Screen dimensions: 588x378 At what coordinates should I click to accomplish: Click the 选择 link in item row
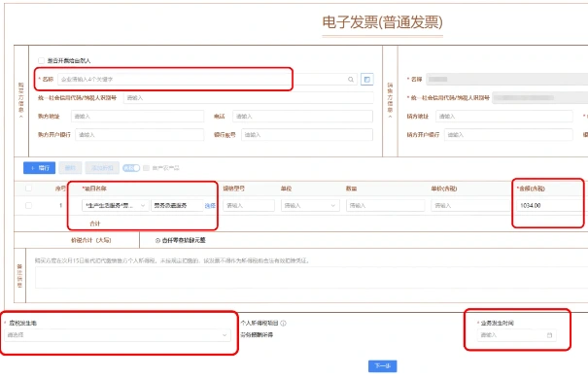pos(210,205)
